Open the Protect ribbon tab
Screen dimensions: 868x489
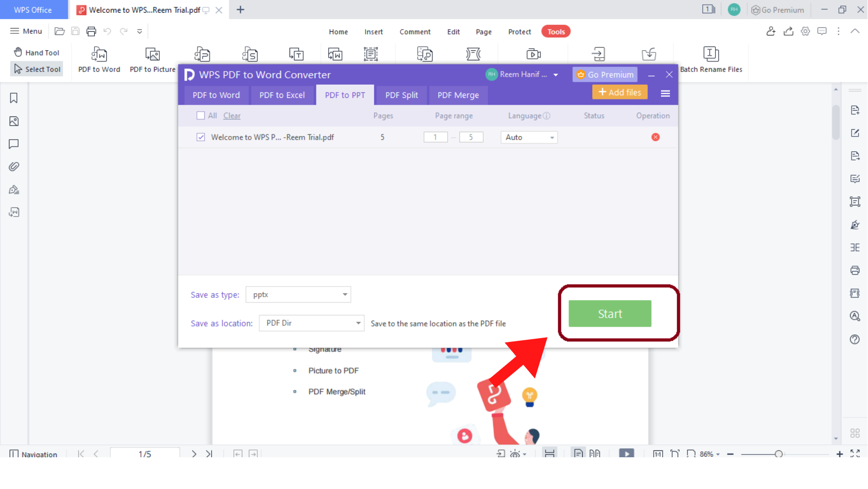click(520, 32)
